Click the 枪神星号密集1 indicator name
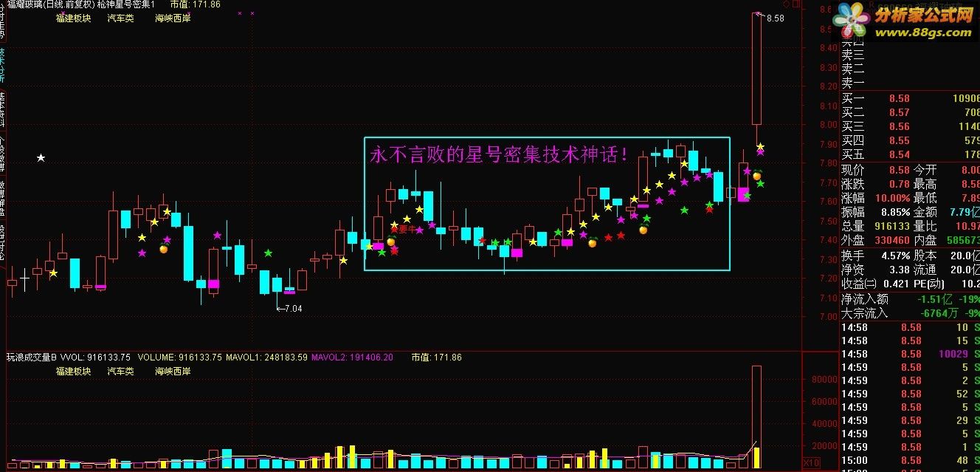Screen dimensions: 980x472 click(125, 4)
